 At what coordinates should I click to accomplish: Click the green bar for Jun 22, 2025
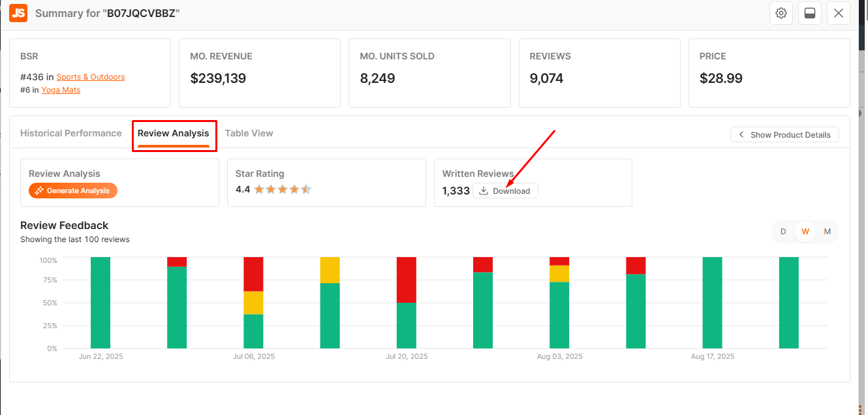pos(101,303)
